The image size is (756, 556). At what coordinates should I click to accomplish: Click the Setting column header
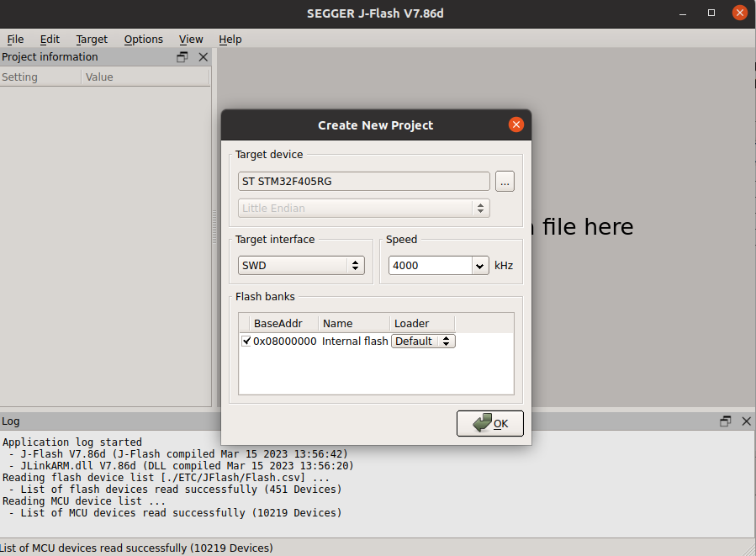[x=40, y=77]
